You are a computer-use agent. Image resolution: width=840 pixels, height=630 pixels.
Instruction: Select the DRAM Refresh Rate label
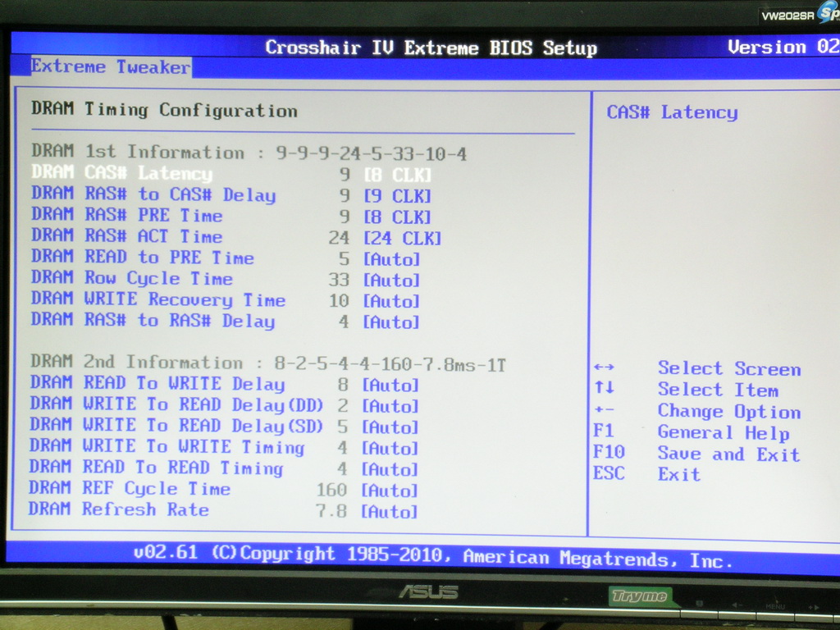pos(119,509)
